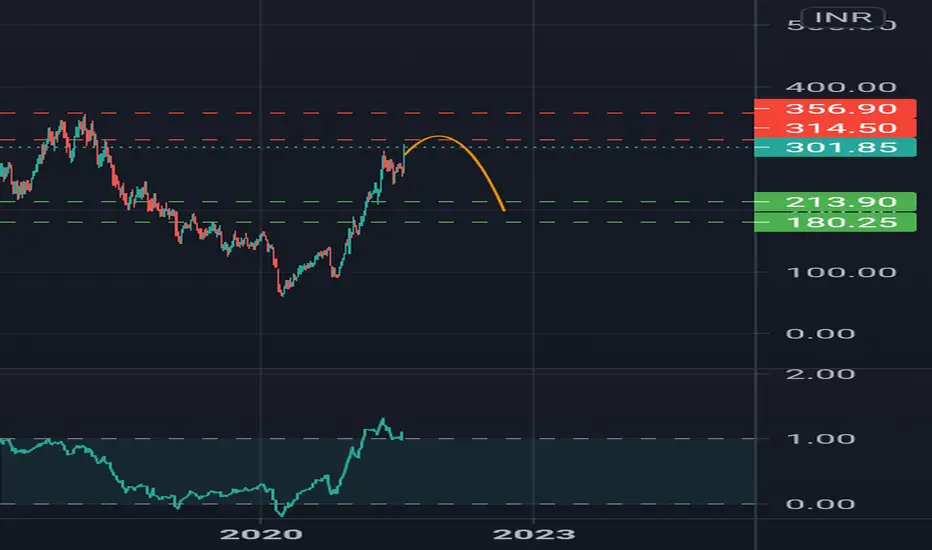Click the 2020 time axis label
The width and height of the screenshot is (932, 550).
[261, 534]
